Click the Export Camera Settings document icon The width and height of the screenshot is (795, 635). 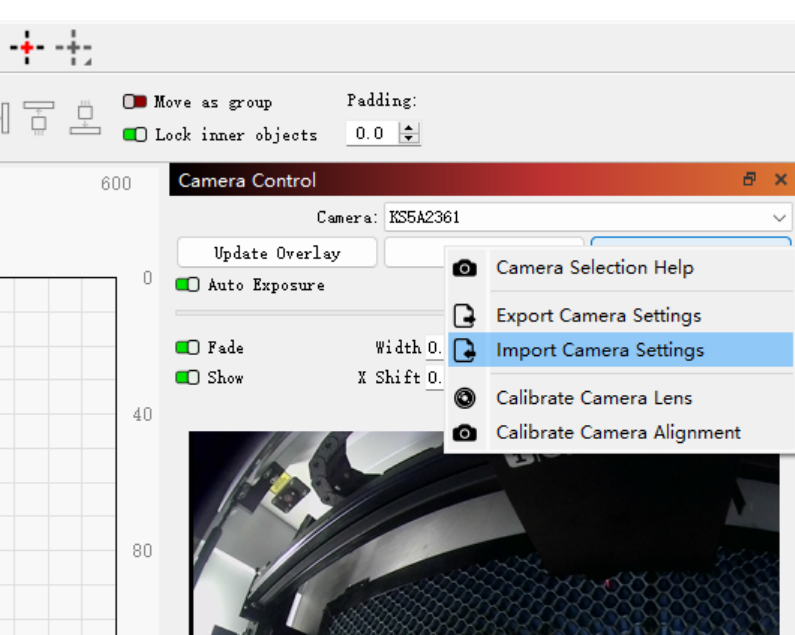tap(464, 315)
